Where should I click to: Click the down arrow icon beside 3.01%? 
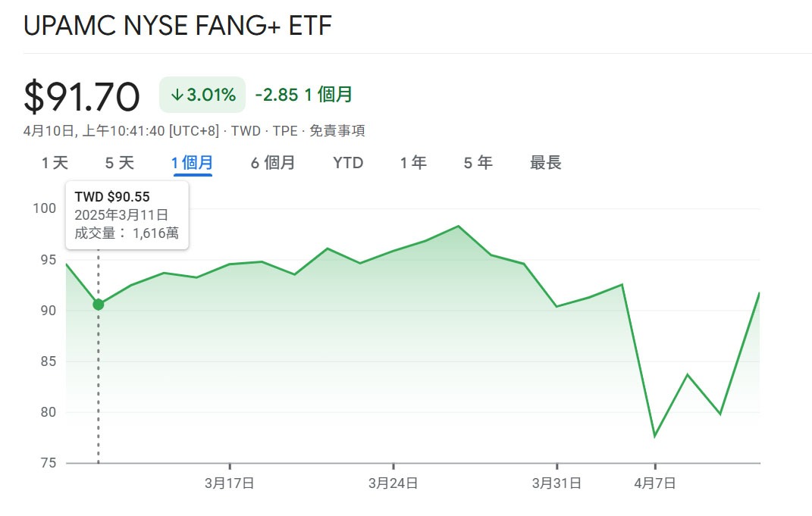point(177,95)
